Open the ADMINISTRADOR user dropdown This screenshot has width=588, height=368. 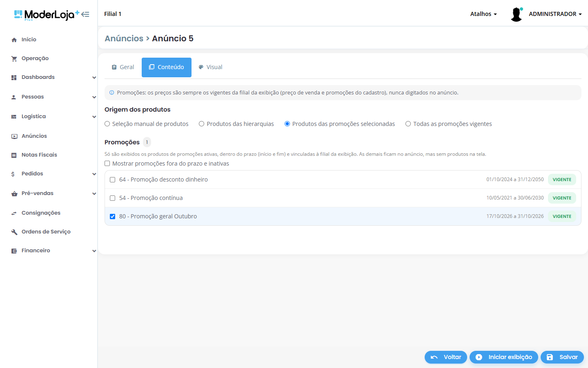pyautogui.click(x=555, y=14)
